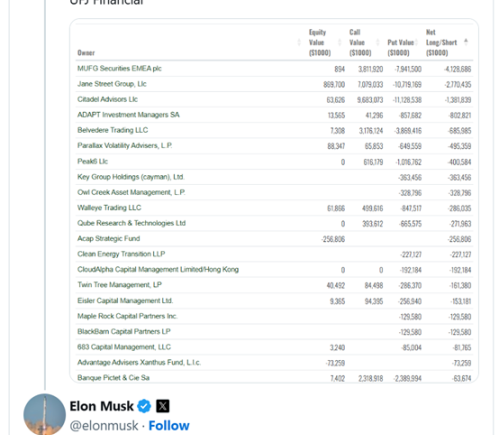
Task: Select Citadel Advisors Llc row link
Action: coord(107,99)
